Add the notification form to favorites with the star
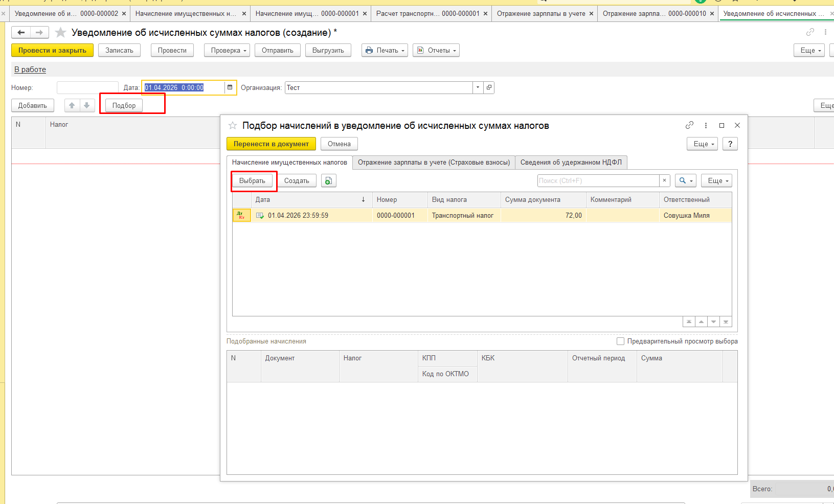 [60, 33]
